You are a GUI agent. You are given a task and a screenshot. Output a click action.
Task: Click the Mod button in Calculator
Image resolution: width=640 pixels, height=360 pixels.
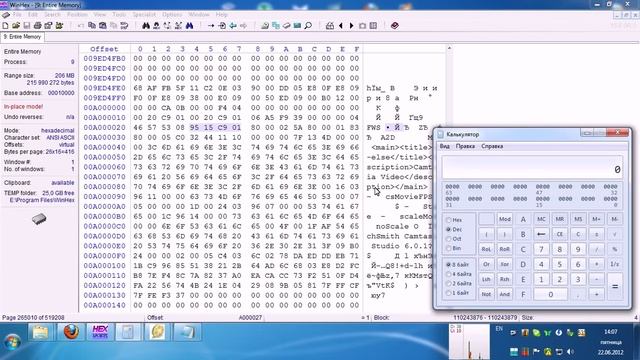[504, 219]
